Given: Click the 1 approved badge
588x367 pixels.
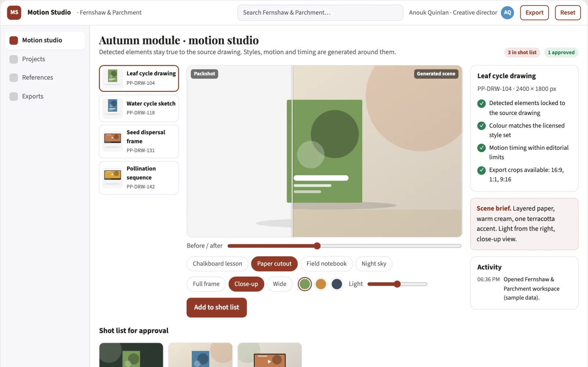Looking at the screenshot, I should [x=561, y=53].
